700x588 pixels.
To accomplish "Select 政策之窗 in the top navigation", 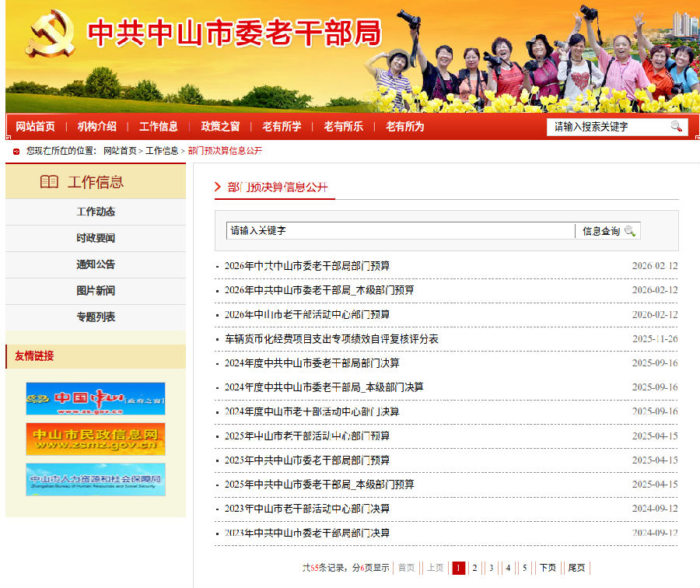I will click(x=220, y=126).
